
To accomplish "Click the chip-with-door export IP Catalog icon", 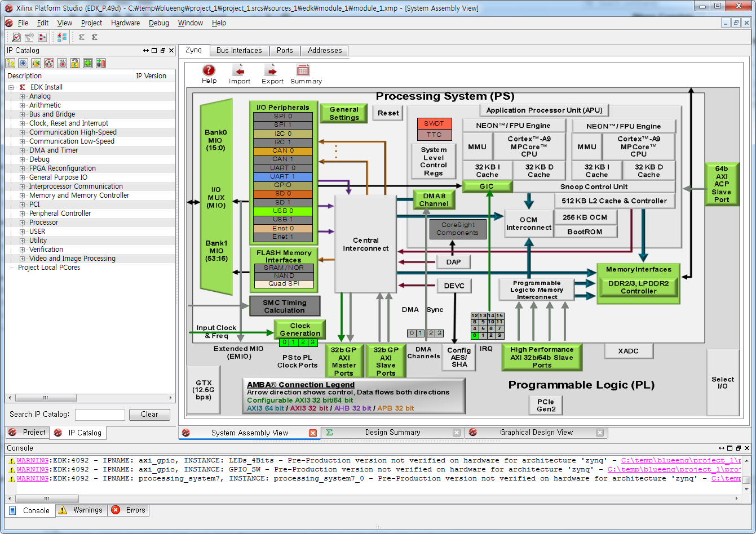I will tap(101, 63).
